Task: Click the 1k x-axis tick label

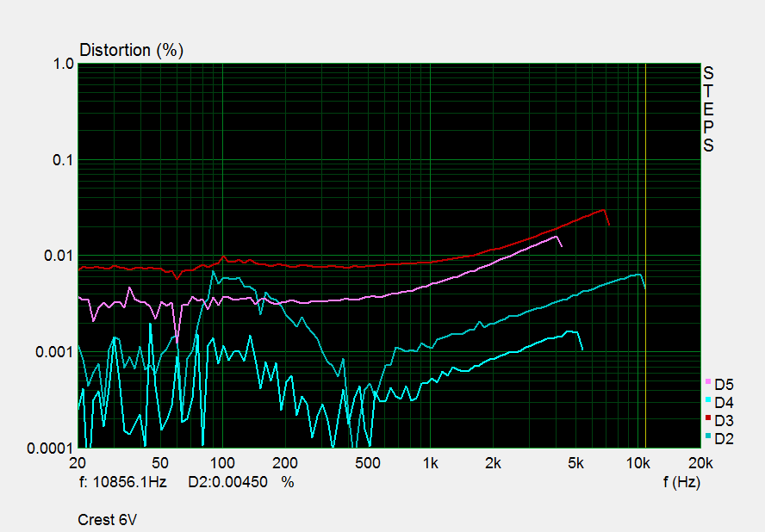Action: (431, 463)
